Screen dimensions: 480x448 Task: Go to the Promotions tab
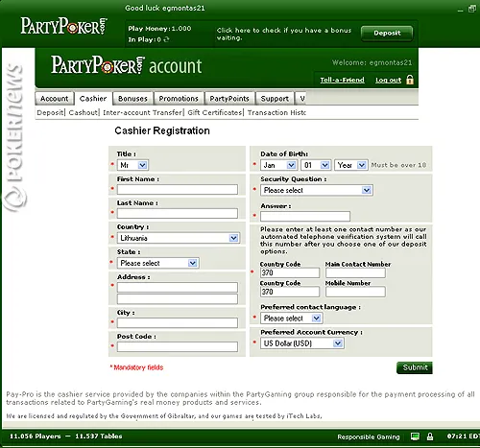(x=179, y=99)
